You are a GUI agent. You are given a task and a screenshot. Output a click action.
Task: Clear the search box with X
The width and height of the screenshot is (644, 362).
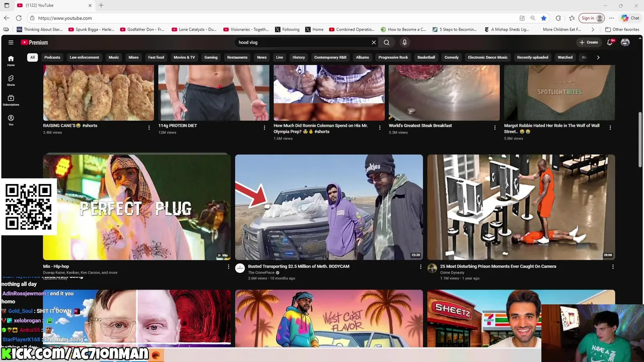pos(374,42)
